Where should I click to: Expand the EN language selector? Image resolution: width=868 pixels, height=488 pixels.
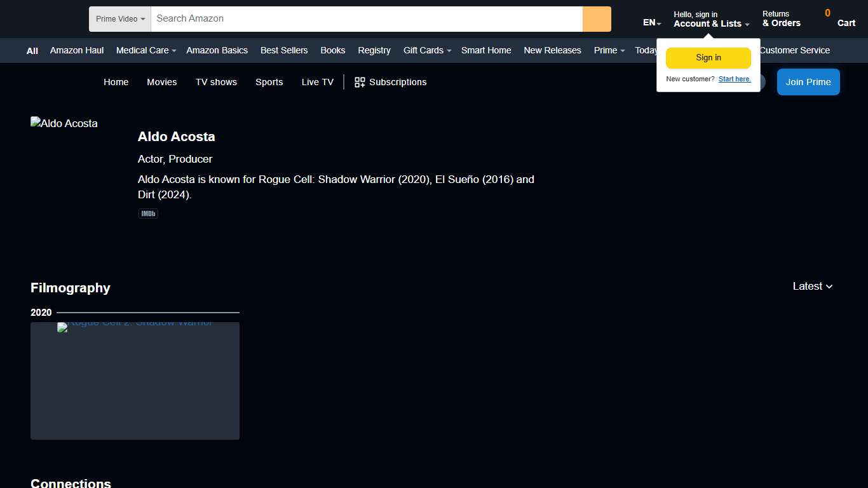(x=652, y=23)
